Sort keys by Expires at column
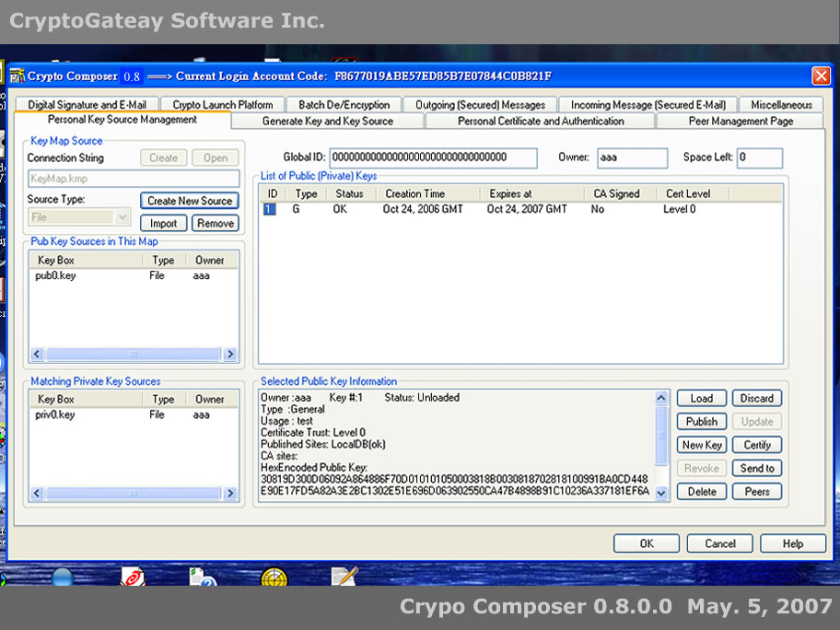The image size is (840, 630). pyautogui.click(x=532, y=193)
